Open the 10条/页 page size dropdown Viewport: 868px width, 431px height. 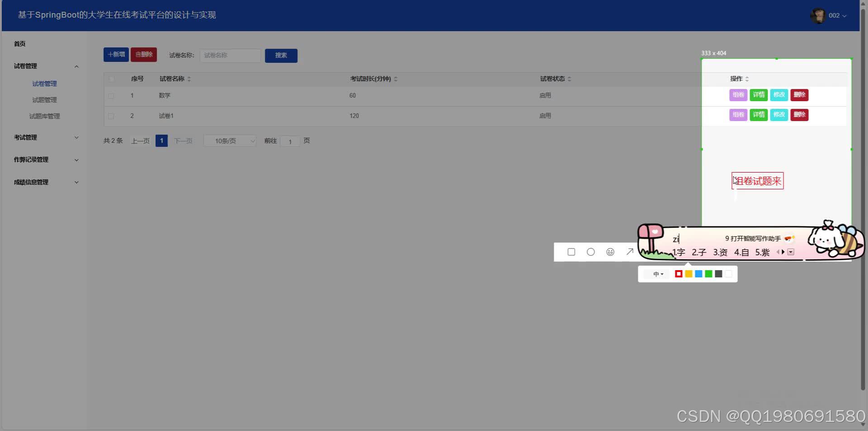230,141
